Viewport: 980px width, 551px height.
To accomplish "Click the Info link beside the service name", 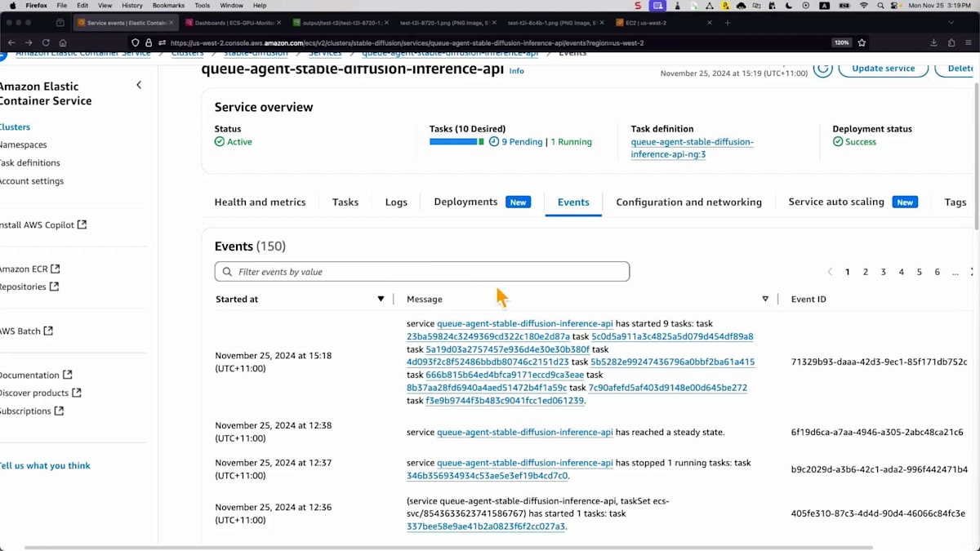I will (x=516, y=71).
